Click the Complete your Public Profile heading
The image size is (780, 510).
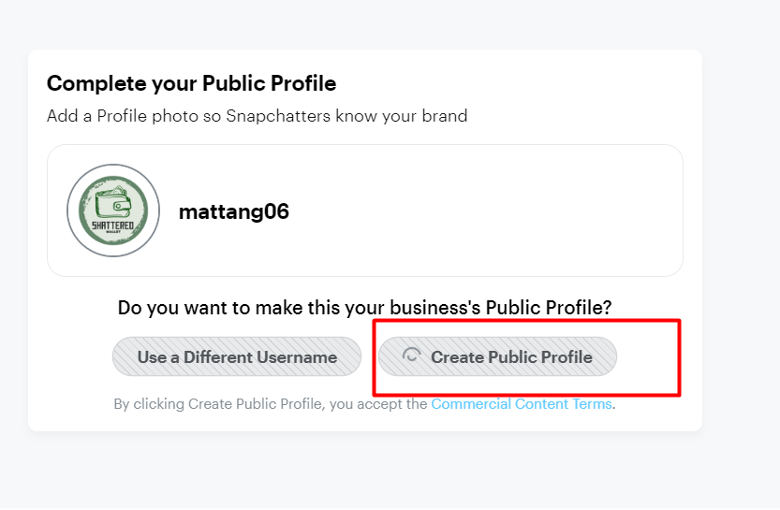point(192,84)
